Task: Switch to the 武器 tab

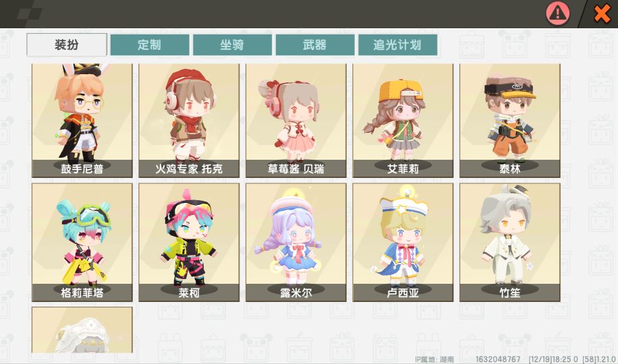Action: (315, 44)
